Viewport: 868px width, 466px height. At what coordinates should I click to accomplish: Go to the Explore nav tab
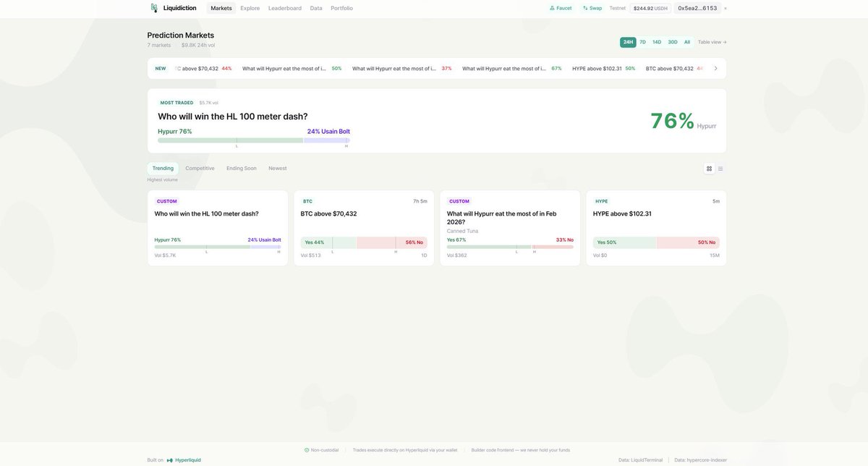coord(250,8)
